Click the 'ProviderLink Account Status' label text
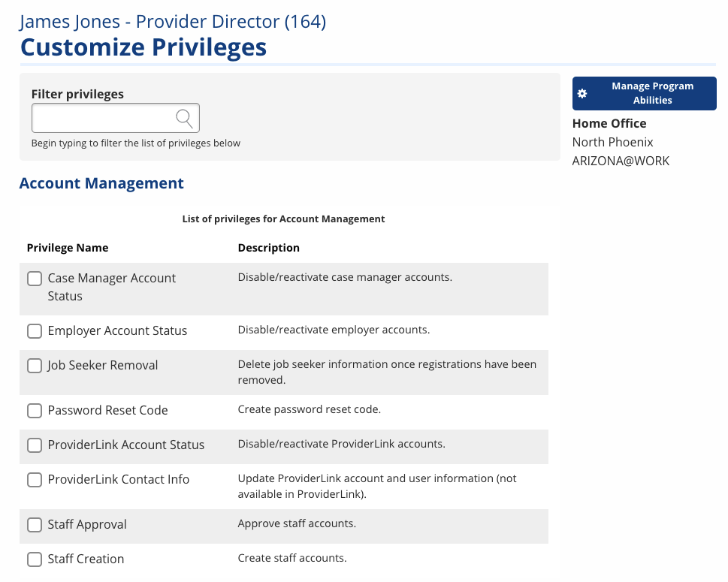Viewport: 728px width, 582px height. [125, 445]
